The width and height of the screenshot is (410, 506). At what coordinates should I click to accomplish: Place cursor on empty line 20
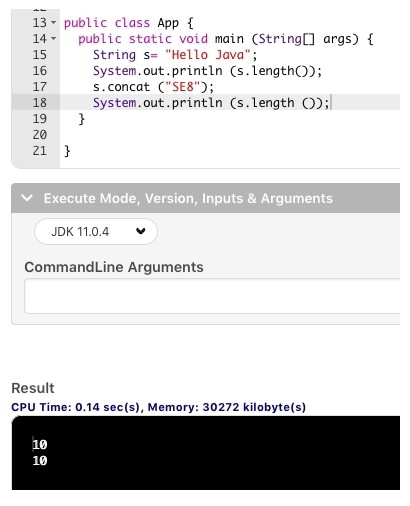(x=230, y=135)
